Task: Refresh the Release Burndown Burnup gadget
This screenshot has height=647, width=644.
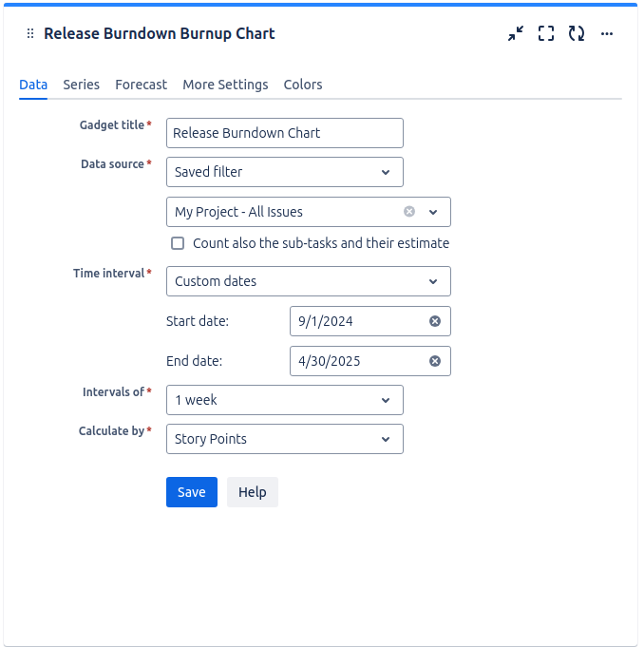Action: point(577,33)
